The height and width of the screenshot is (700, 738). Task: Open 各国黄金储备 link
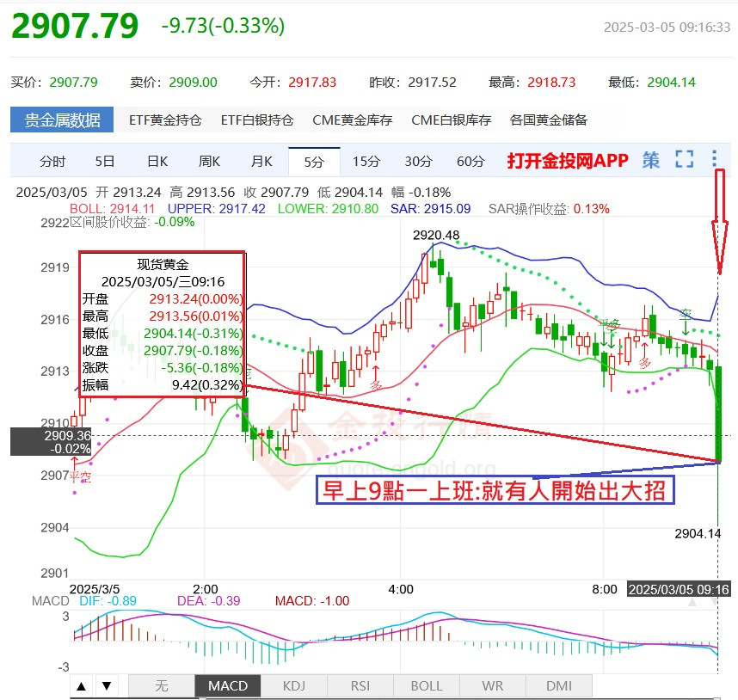click(x=549, y=120)
